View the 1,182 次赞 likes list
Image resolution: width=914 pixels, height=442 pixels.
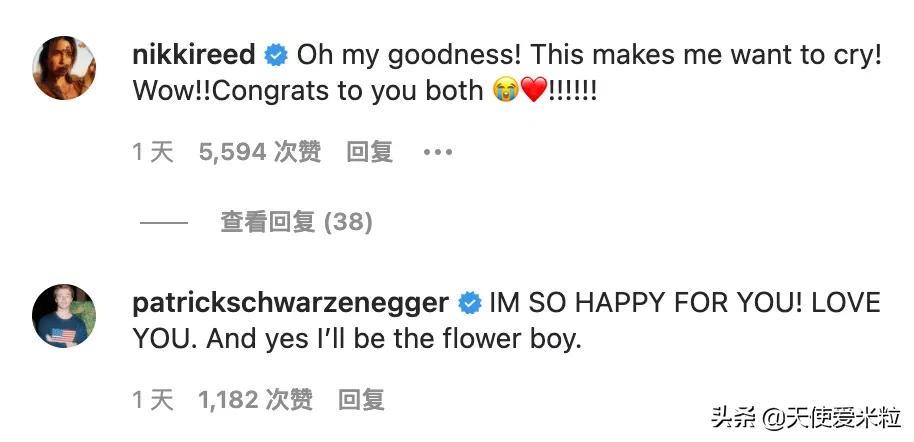point(255,401)
